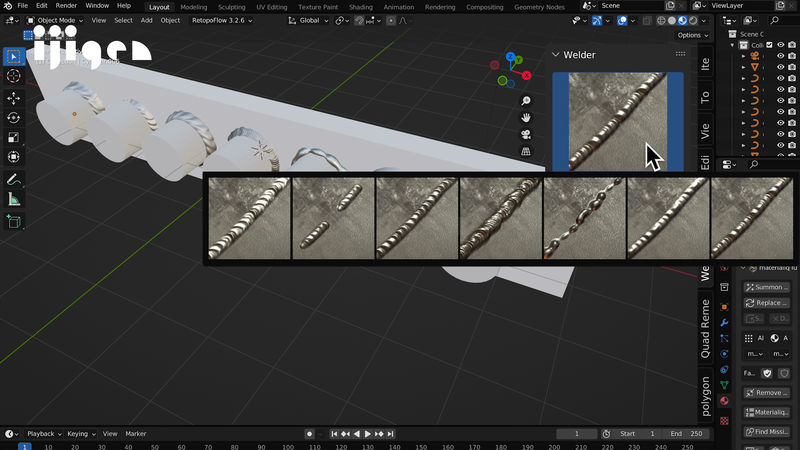Click the Find Missing button
The width and height of the screenshot is (800, 450).
click(766, 432)
